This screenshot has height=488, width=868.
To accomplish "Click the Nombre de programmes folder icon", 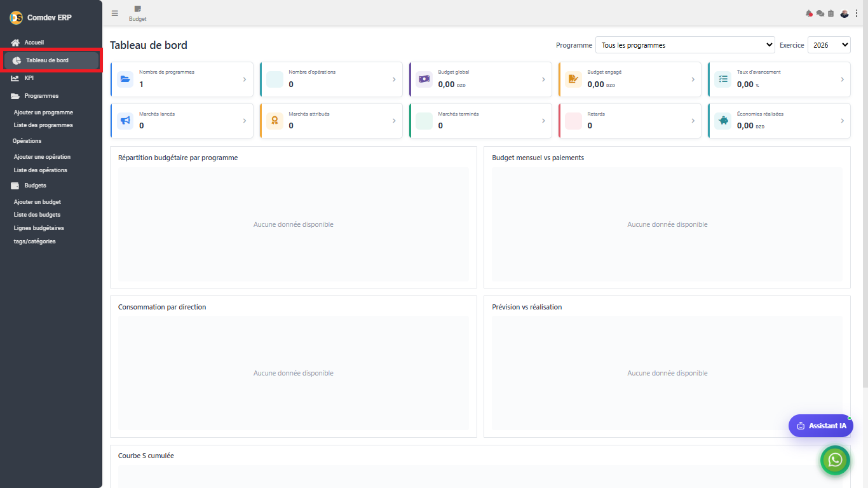I will [125, 79].
